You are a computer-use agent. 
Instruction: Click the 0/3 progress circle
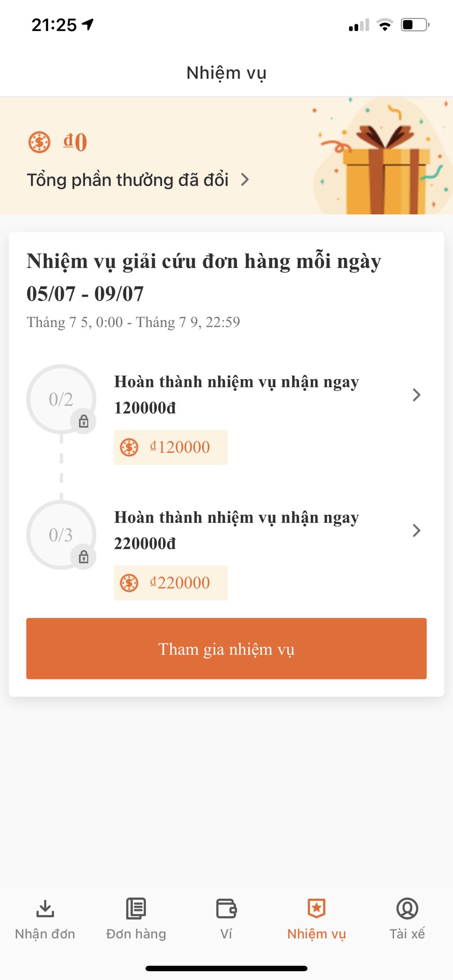pos(61,535)
